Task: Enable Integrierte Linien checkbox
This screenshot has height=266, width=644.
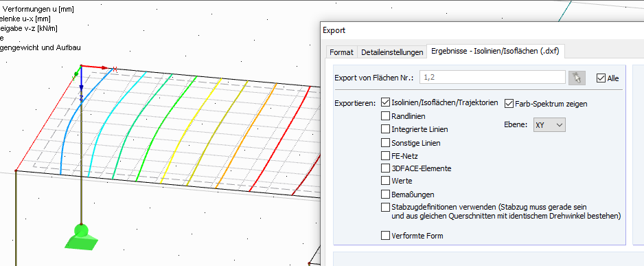Action: coord(385,129)
